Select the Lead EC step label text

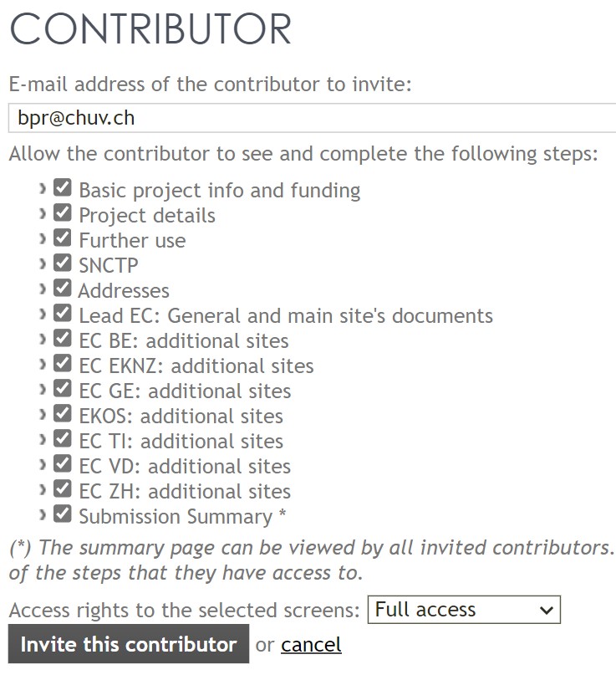coord(286,316)
